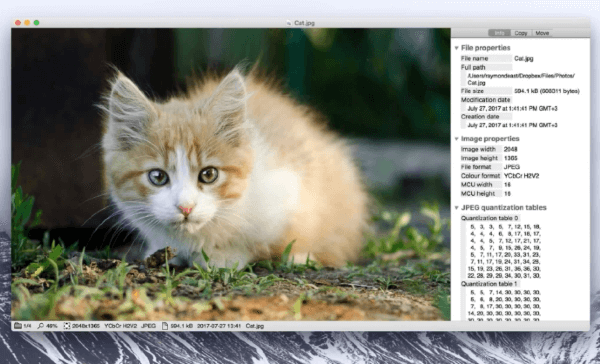Click the Creation date label
600x364 pixels.
480,117
